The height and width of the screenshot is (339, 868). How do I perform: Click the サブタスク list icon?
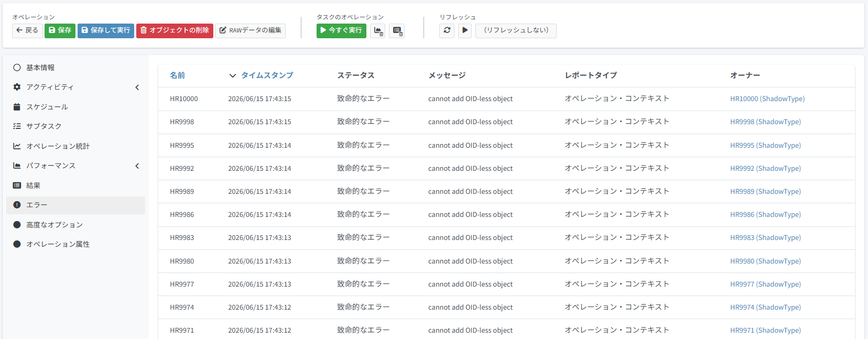[x=17, y=126]
